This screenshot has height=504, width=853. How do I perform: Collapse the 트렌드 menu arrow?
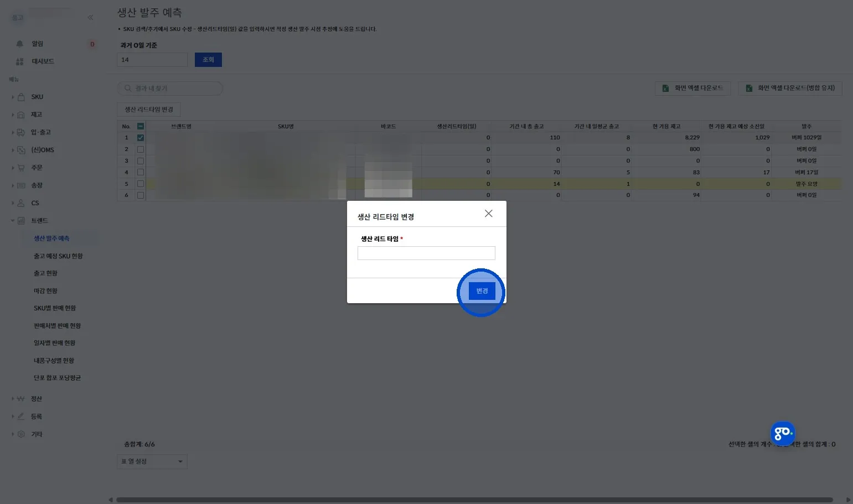pos(13,221)
